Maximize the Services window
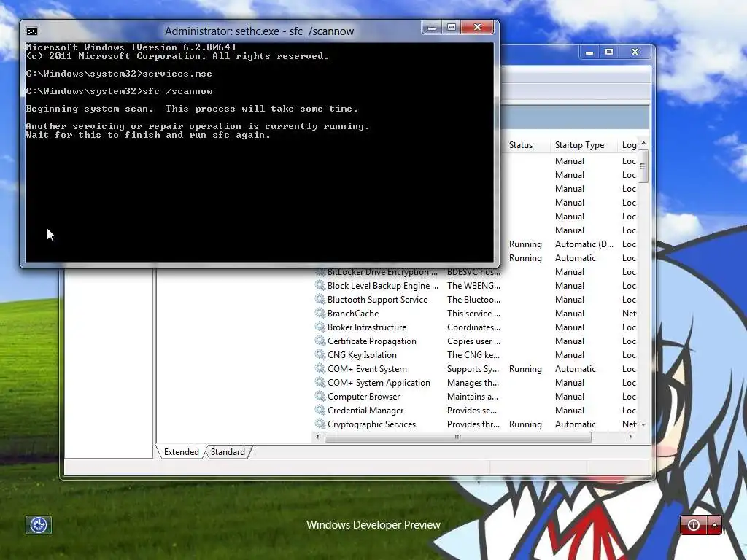747x560 pixels. click(x=609, y=52)
